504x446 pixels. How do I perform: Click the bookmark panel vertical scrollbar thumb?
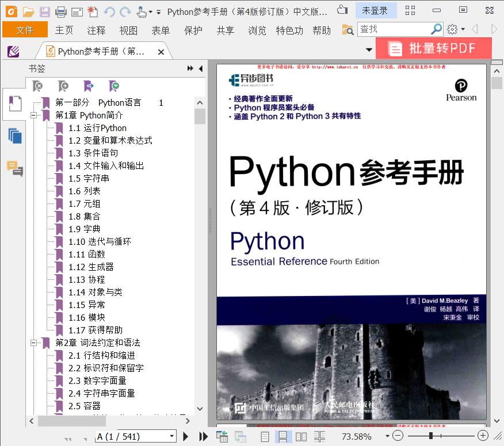[200, 116]
